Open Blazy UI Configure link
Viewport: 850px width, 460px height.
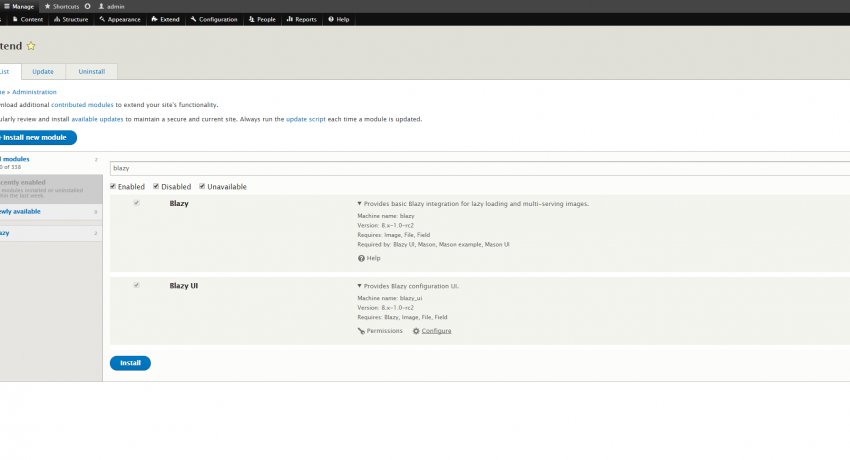[x=432, y=331]
